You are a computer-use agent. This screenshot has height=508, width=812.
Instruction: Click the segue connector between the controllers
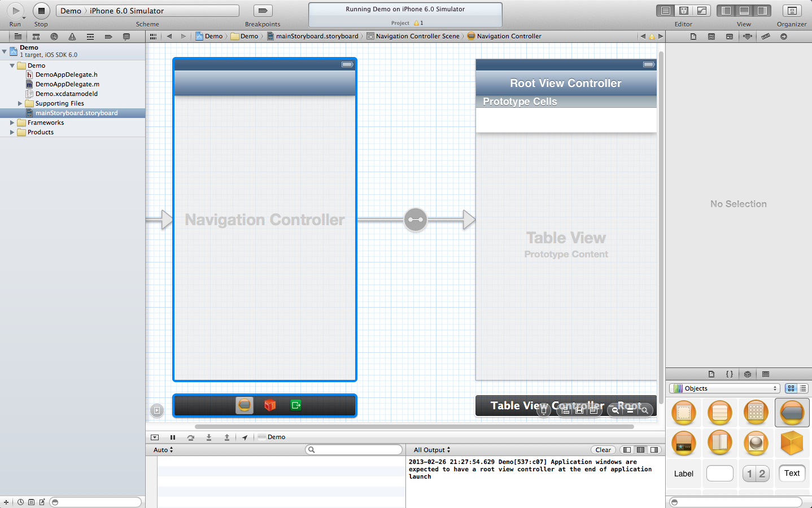click(416, 220)
